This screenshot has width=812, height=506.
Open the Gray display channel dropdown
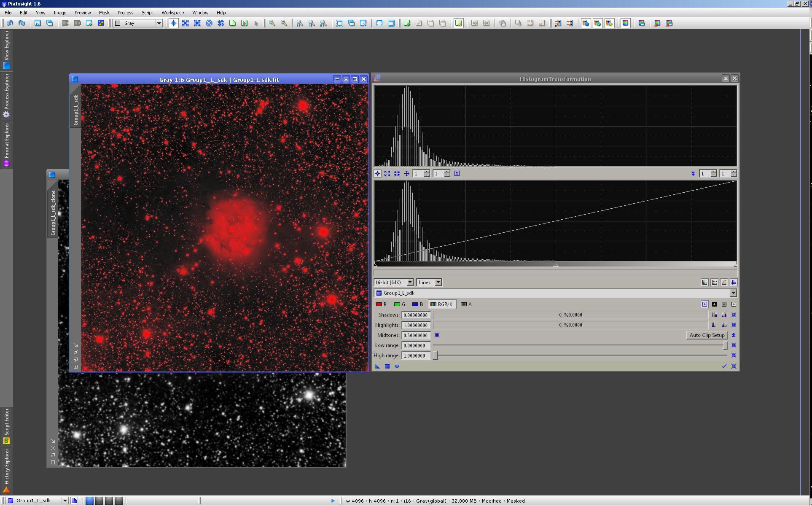tap(138, 23)
